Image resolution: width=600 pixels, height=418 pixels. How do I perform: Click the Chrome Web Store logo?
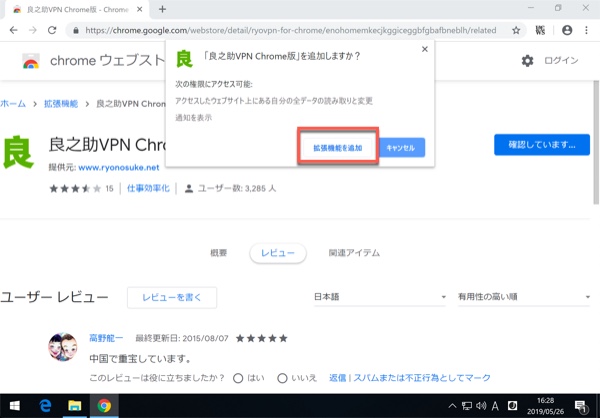(31, 61)
